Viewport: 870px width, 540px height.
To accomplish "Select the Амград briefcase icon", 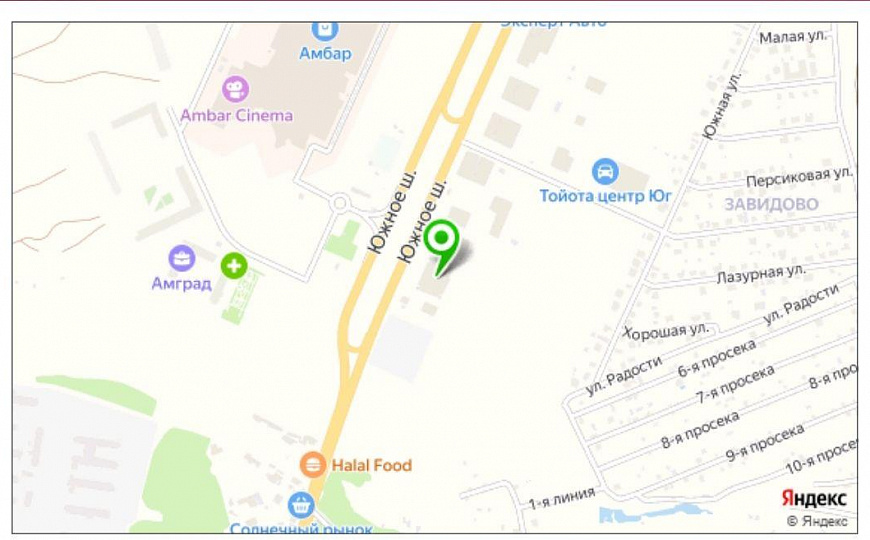I will point(182,259).
